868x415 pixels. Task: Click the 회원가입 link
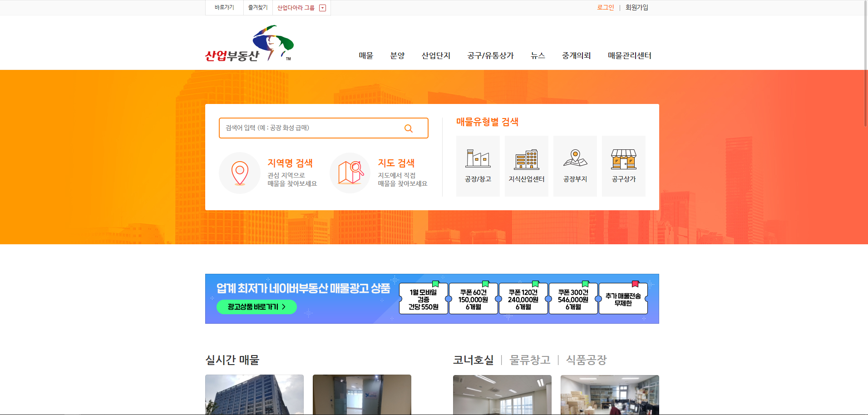(x=636, y=7)
